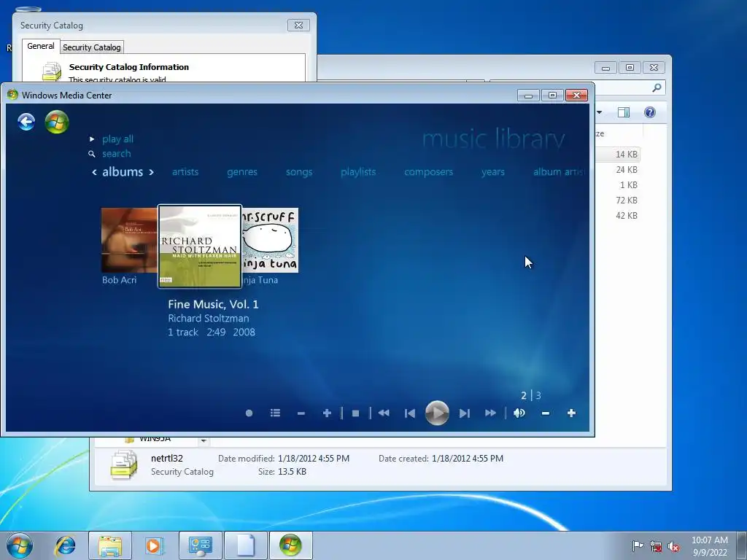
Task: Skip to previous track button
Action: pos(410,413)
